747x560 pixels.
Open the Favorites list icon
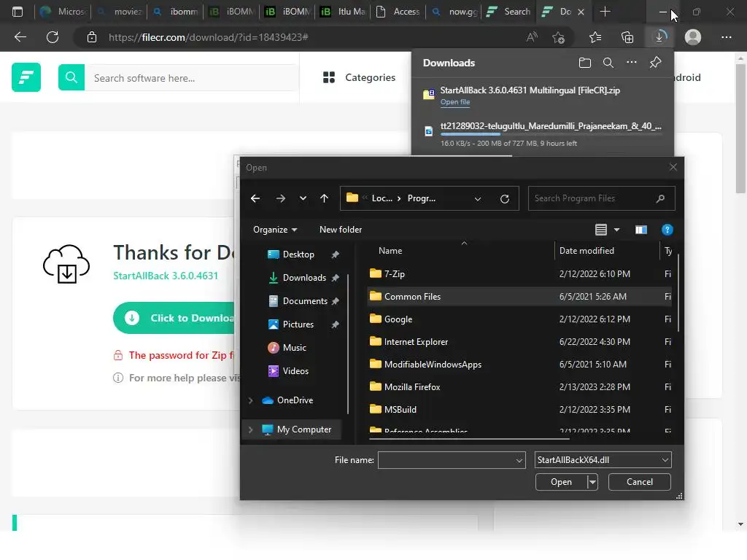coord(595,37)
